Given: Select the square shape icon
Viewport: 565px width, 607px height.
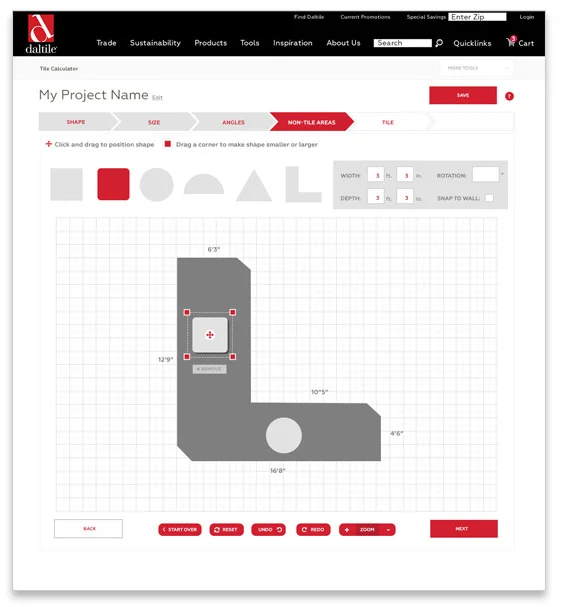Looking at the screenshot, I should pyautogui.click(x=67, y=184).
